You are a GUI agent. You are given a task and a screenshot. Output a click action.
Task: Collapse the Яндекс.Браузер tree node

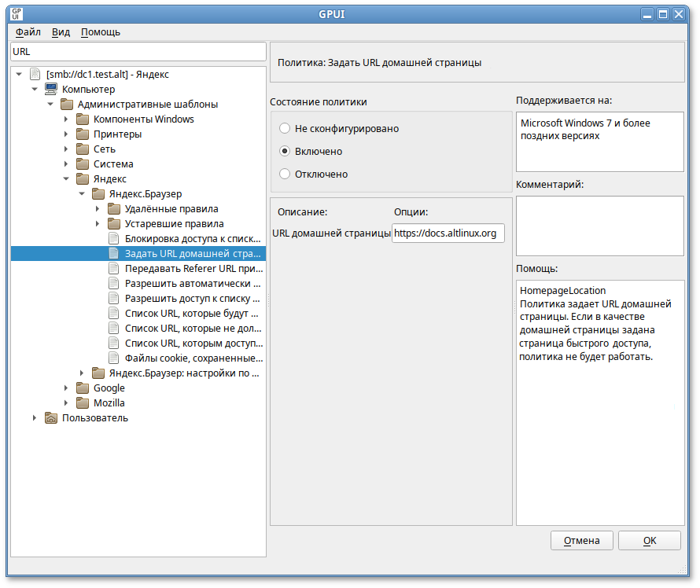point(82,194)
